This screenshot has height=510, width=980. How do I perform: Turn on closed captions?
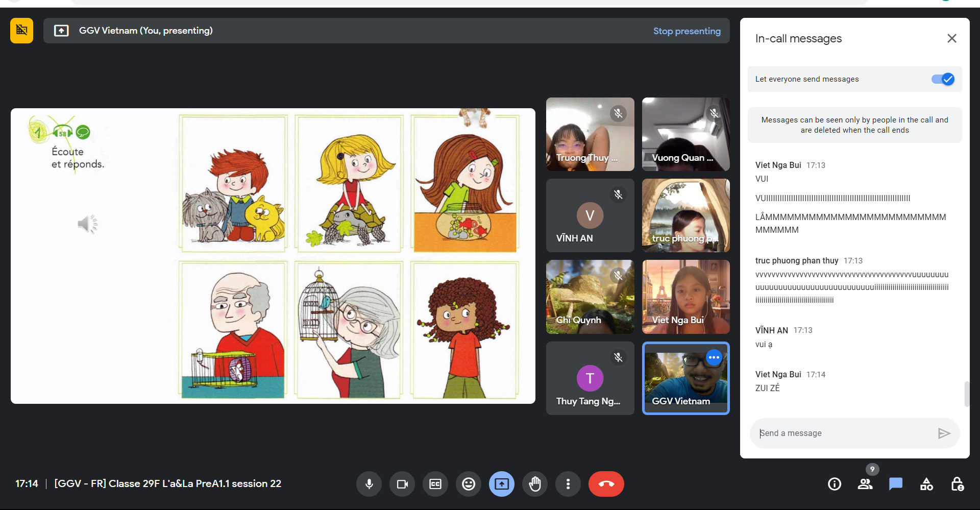[x=435, y=484]
